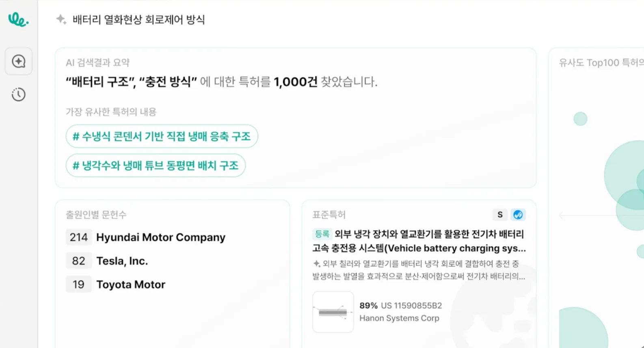The image size is (644, 348).
Task: Click patent number US 11590855B2
Action: click(411, 306)
